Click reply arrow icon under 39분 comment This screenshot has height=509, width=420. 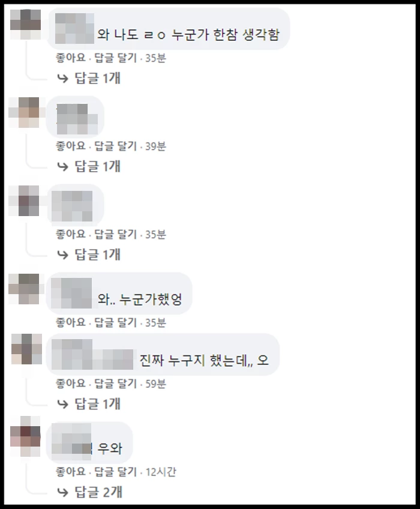(62, 166)
